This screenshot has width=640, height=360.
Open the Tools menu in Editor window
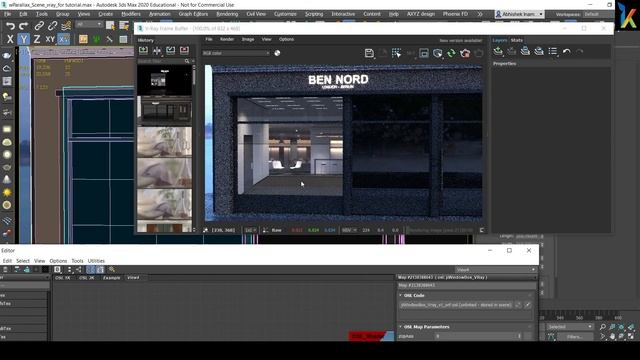77,261
